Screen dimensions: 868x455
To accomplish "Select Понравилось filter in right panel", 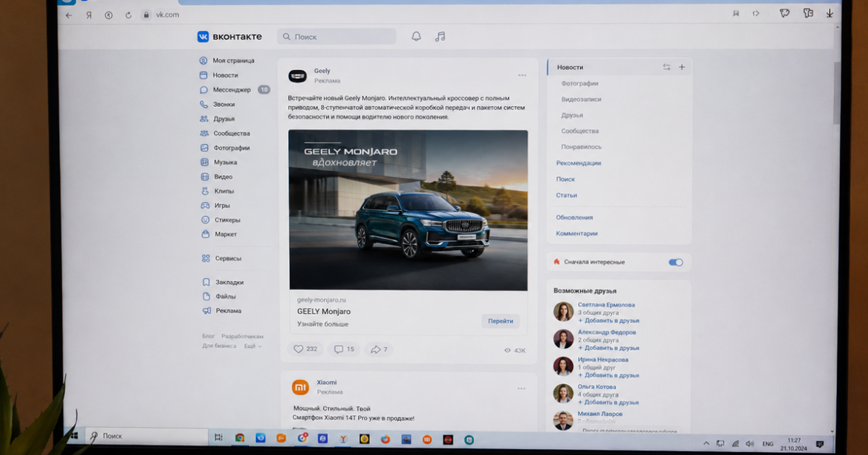I will click(x=582, y=147).
